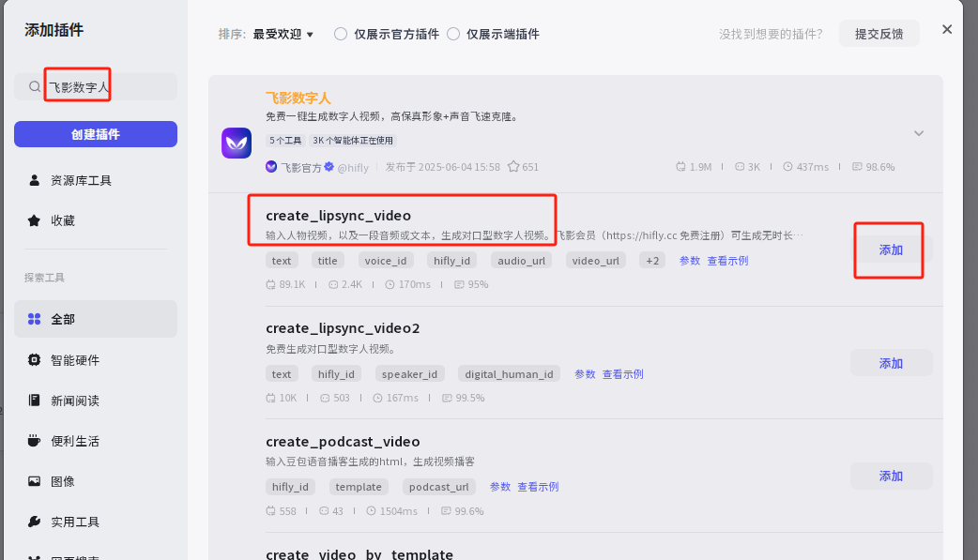The height and width of the screenshot is (560, 978).
Task: Select 全部 category
Action: point(96,319)
